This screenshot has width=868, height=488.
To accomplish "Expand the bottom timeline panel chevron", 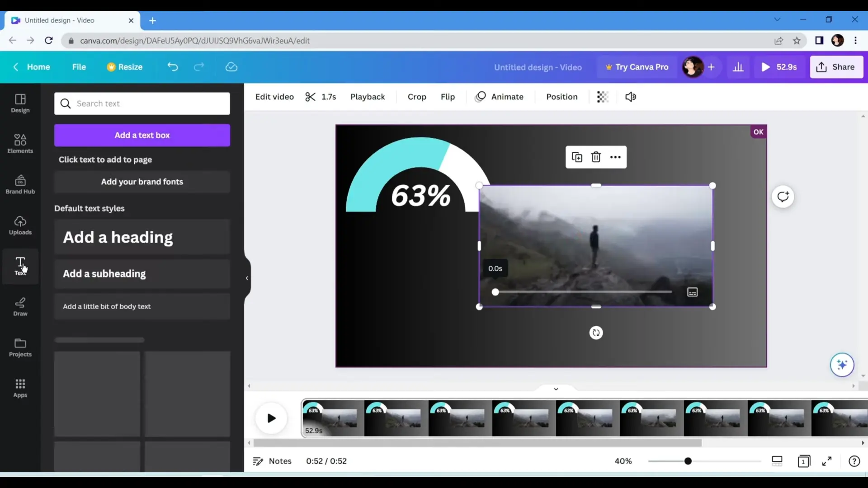I will pos(556,388).
